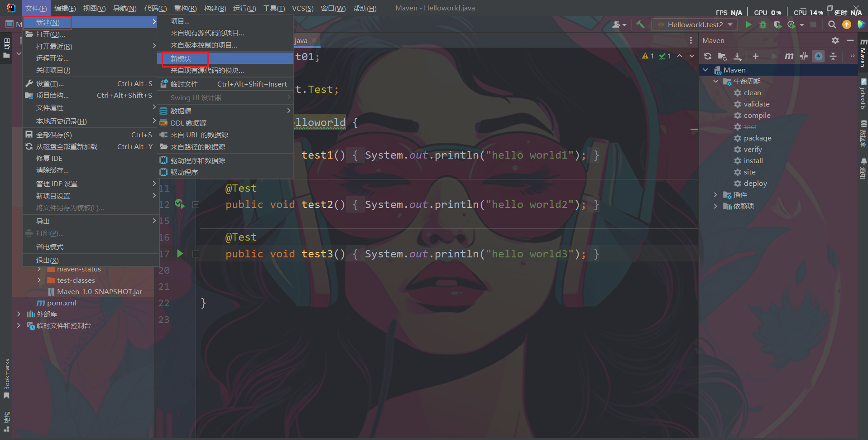Click 退出(X) in the File menu
This screenshot has height=440, width=868.
click(91, 261)
